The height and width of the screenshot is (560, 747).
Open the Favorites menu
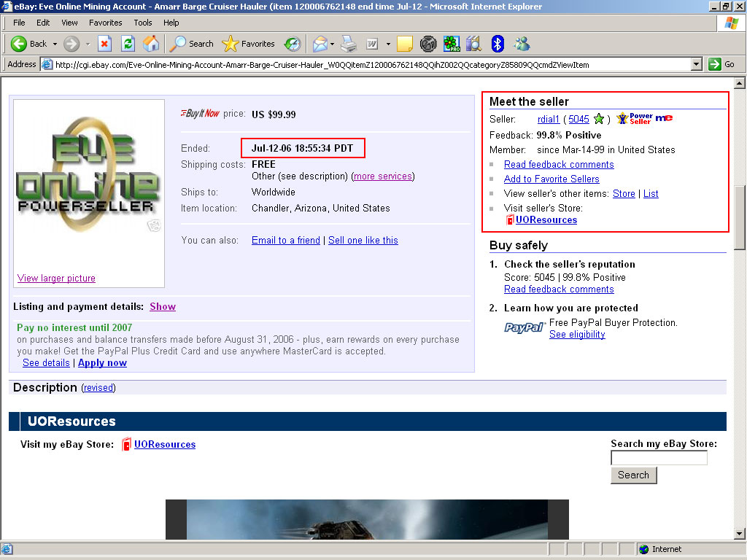pos(105,23)
